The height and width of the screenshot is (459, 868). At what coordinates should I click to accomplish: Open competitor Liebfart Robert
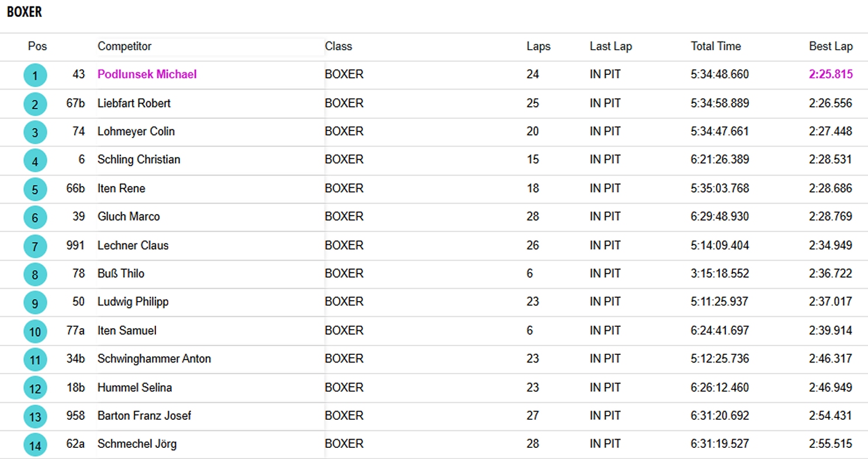coord(134,103)
